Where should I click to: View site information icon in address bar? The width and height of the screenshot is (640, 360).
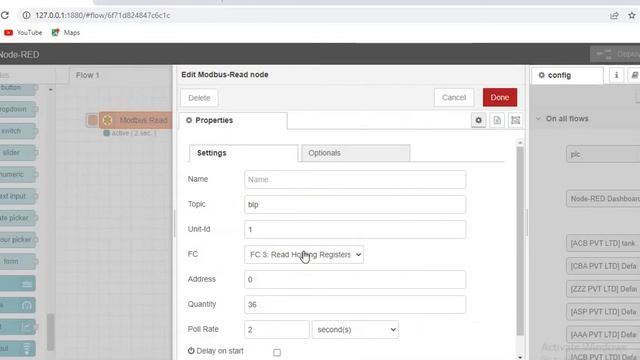(26, 16)
